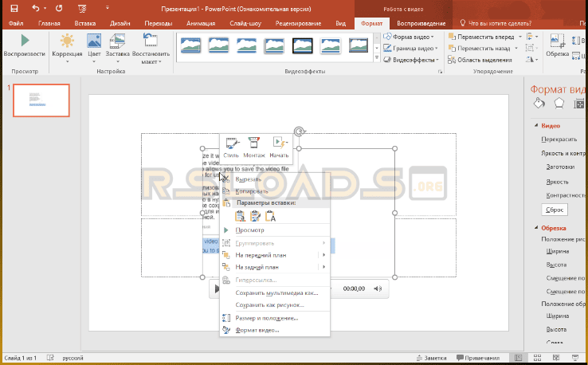Select slide 1 thumbnail
Screen dimensions: 588x365
41,100
